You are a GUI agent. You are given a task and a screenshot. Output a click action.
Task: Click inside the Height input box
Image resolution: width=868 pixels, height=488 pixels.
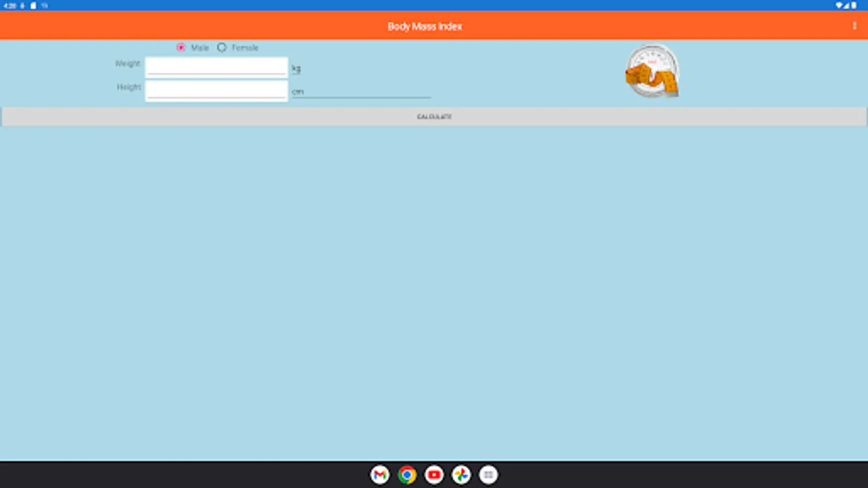(216, 89)
